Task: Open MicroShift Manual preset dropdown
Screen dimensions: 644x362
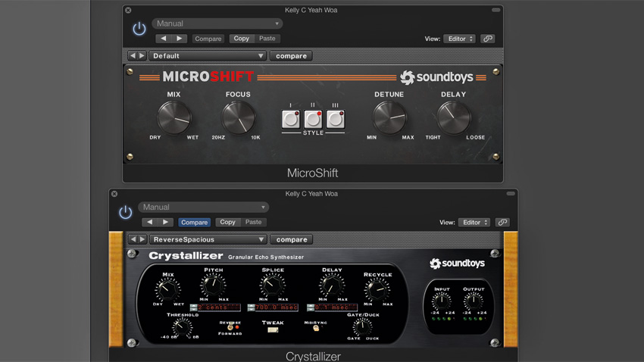Action: (x=217, y=23)
